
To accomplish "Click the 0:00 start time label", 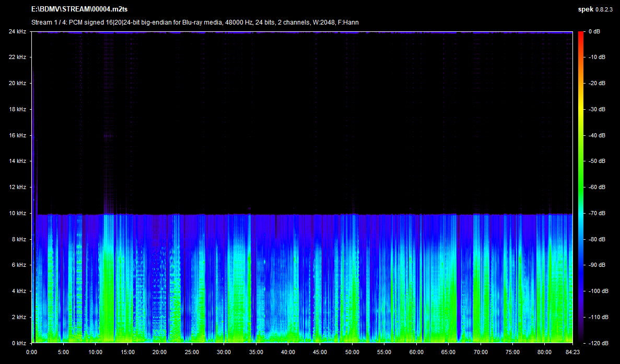I will [x=32, y=352].
